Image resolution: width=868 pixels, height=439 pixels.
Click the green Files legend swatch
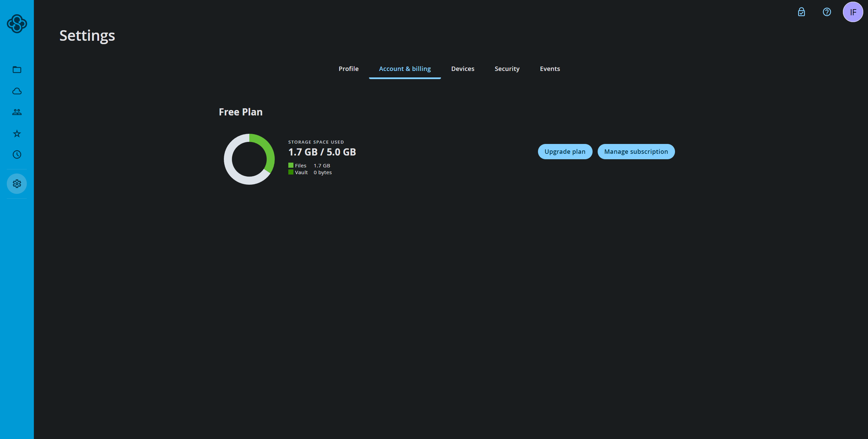point(290,165)
